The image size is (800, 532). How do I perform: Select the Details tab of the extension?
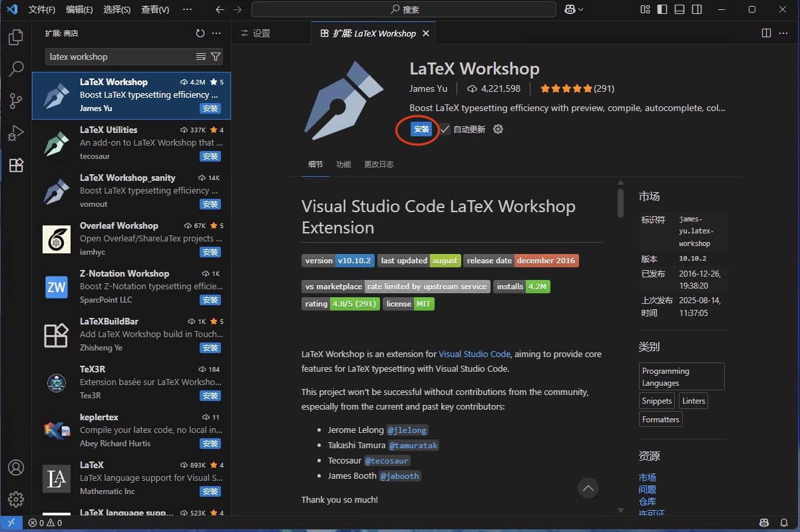[x=315, y=164]
